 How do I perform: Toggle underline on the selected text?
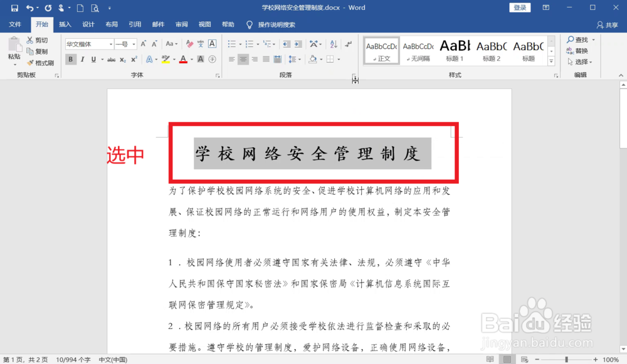click(x=94, y=59)
